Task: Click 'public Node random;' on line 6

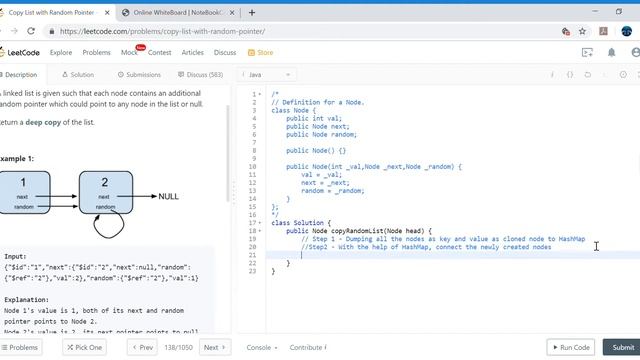Action: (321, 134)
